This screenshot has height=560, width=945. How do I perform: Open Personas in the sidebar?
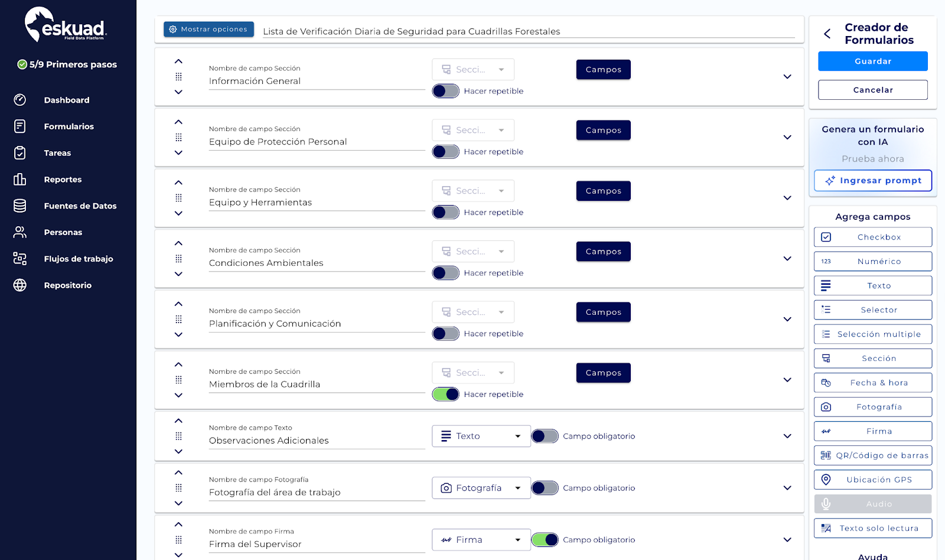[x=63, y=232]
